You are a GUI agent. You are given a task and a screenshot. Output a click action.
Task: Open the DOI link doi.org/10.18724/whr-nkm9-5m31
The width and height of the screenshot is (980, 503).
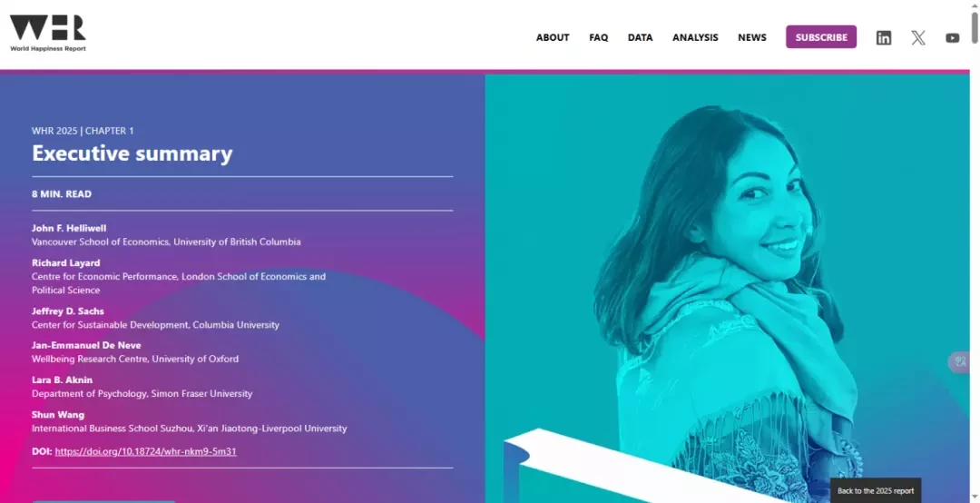[x=145, y=451]
